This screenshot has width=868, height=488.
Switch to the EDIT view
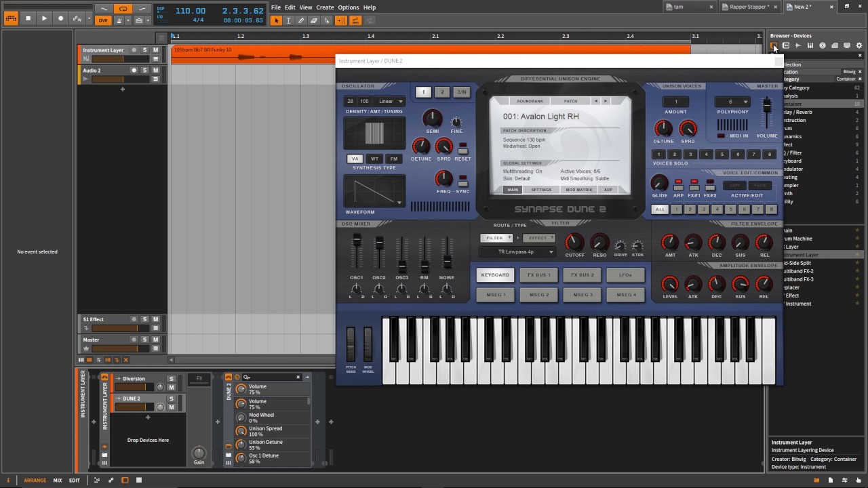(75, 481)
